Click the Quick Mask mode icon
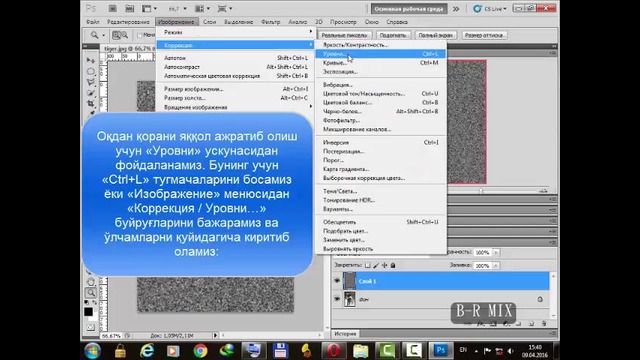The width and height of the screenshot is (640, 360). tap(91, 327)
